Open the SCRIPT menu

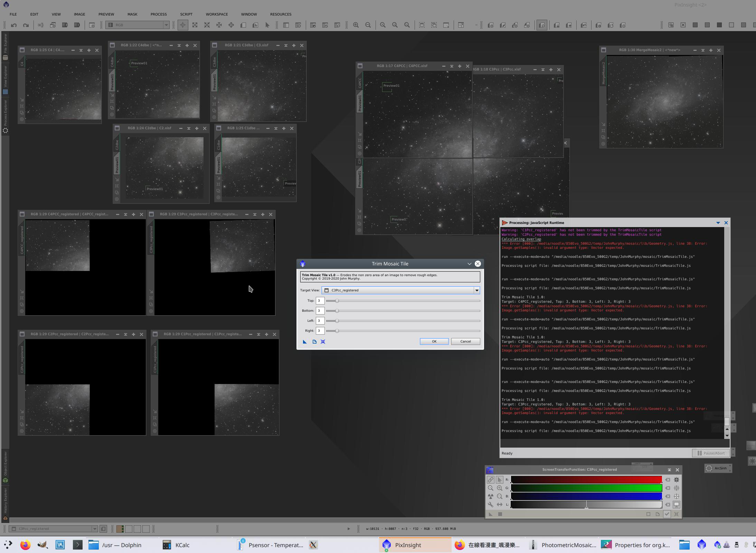186,14
